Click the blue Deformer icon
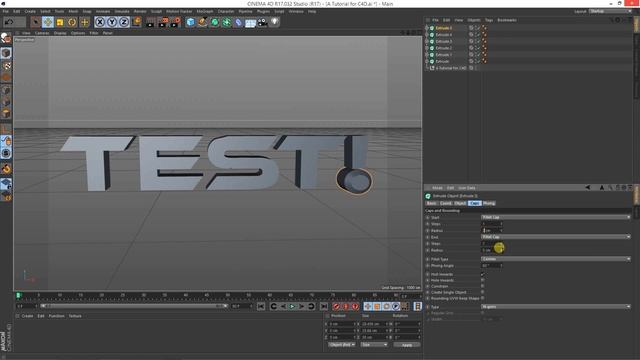The height and width of the screenshot is (360, 640). (x=238, y=22)
